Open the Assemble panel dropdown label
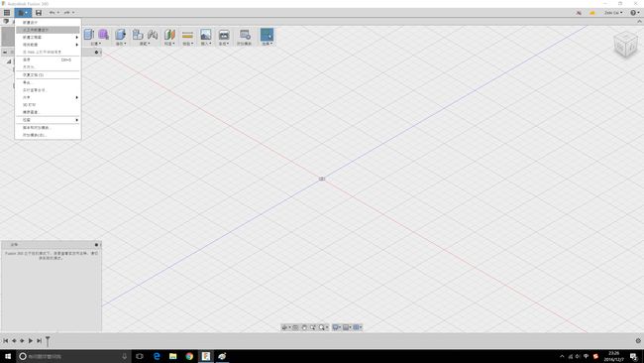Image resolution: width=644 pixels, height=363 pixels. (145, 44)
